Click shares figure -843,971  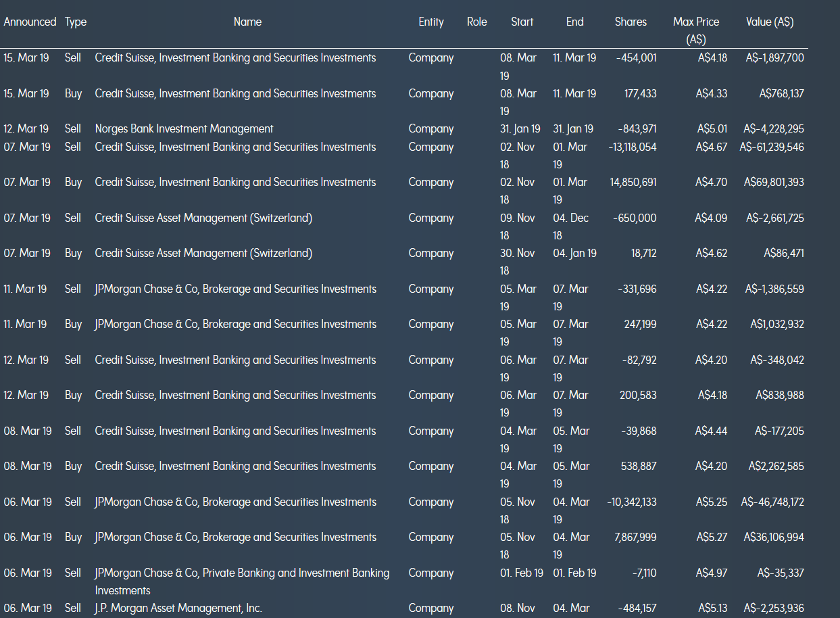(x=637, y=128)
